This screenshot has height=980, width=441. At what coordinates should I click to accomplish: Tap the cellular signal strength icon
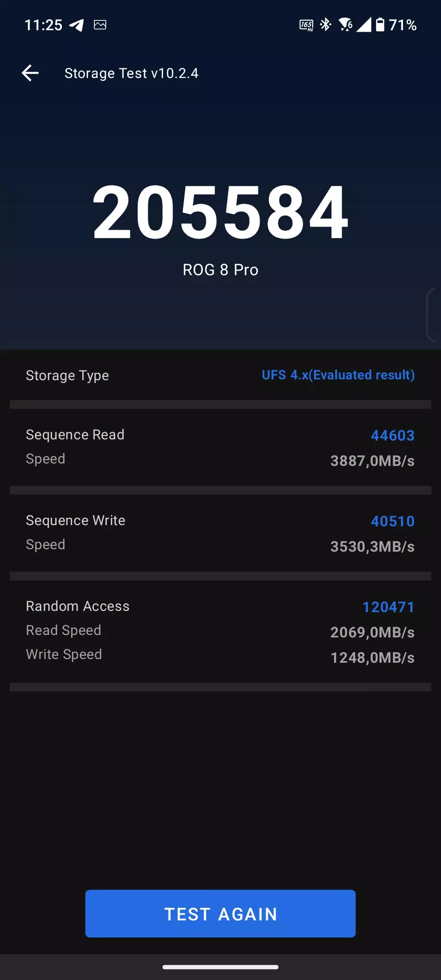[364, 24]
